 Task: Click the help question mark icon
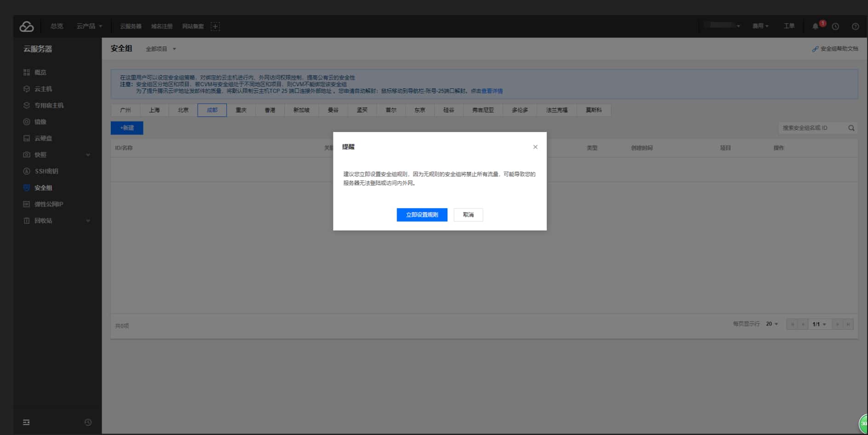(x=855, y=26)
